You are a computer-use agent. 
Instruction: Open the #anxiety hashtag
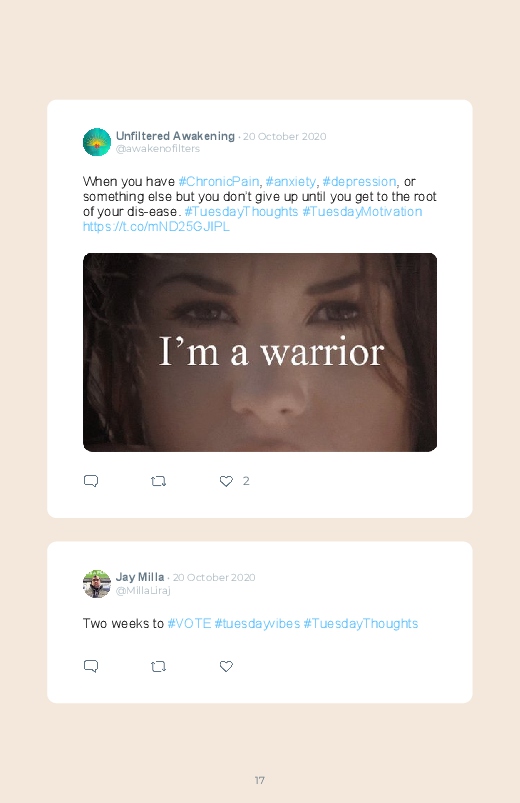(x=290, y=181)
